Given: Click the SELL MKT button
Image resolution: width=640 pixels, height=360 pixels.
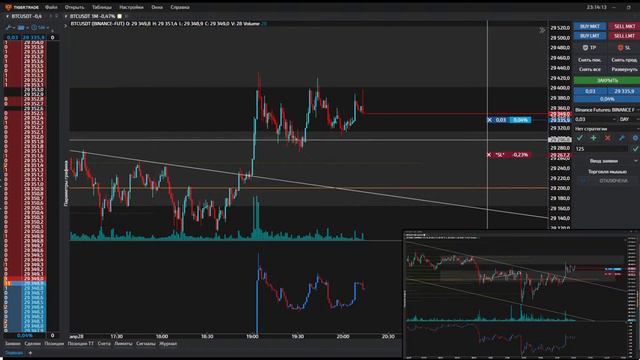Looking at the screenshot, I should click(x=624, y=26).
